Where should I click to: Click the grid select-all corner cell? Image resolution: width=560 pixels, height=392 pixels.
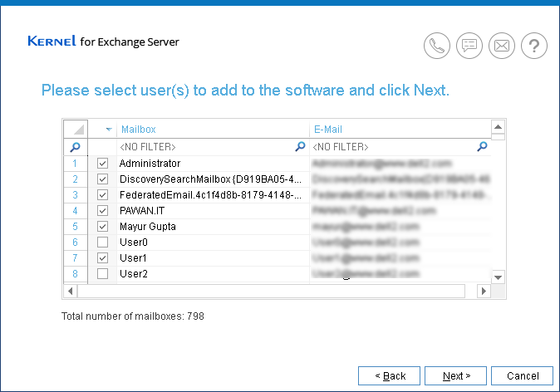pyautogui.click(x=76, y=129)
